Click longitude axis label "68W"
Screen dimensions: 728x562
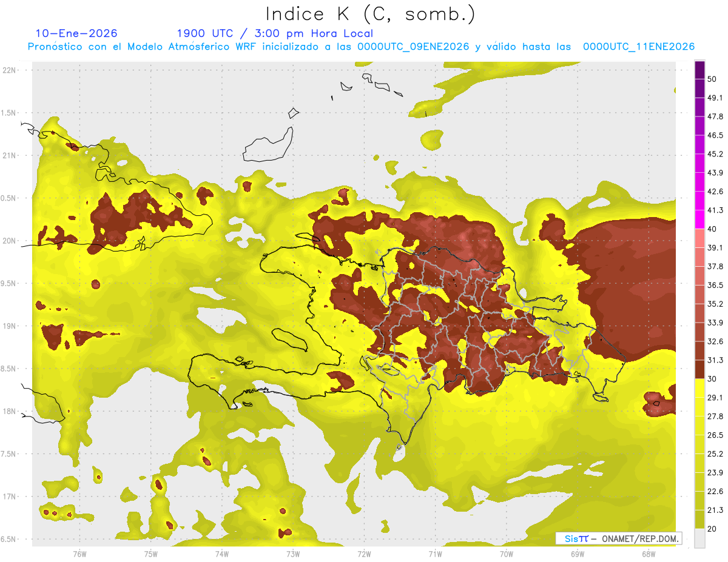649,554
